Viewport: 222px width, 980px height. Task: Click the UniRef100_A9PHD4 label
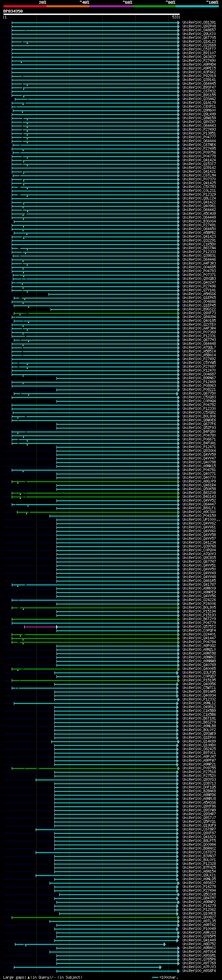[199, 64]
